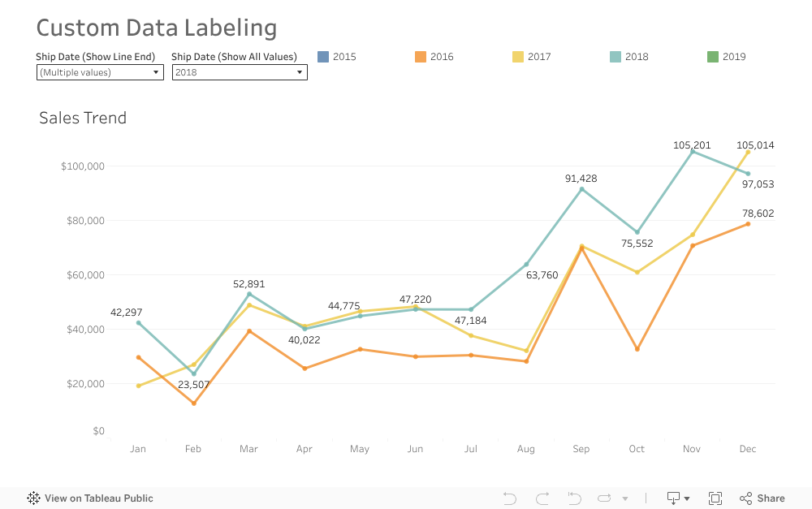Viewport: 812px width, 509px height.
Task: Click the Share icon
Action: click(x=746, y=498)
